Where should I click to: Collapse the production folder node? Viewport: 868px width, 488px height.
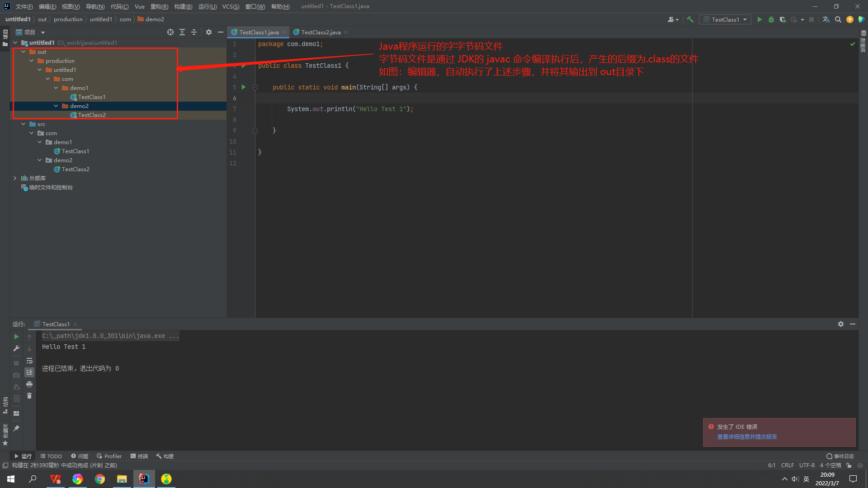click(x=32, y=61)
